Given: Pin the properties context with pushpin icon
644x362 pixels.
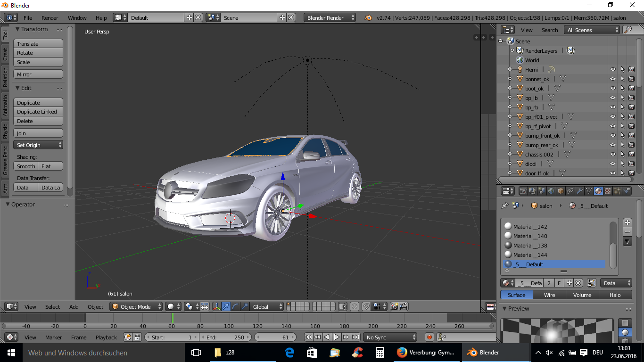Looking at the screenshot, I should pyautogui.click(x=504, y=206).
